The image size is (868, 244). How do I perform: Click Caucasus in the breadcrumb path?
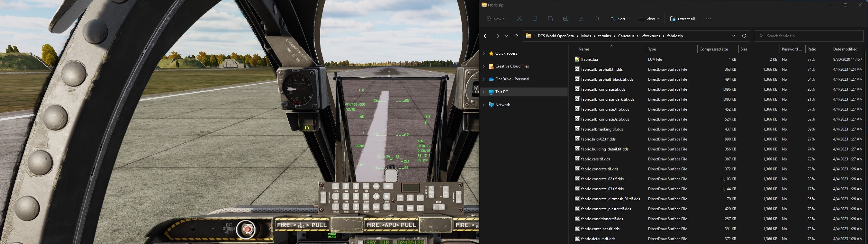tap(626, 36)
